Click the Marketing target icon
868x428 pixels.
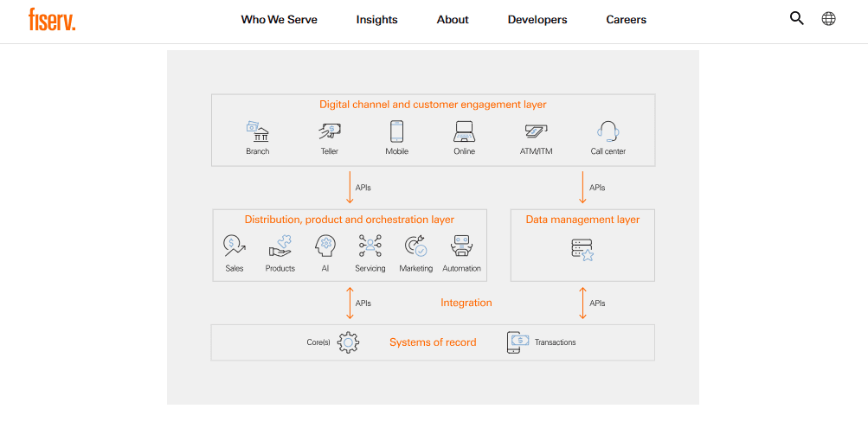pos(415,246)
